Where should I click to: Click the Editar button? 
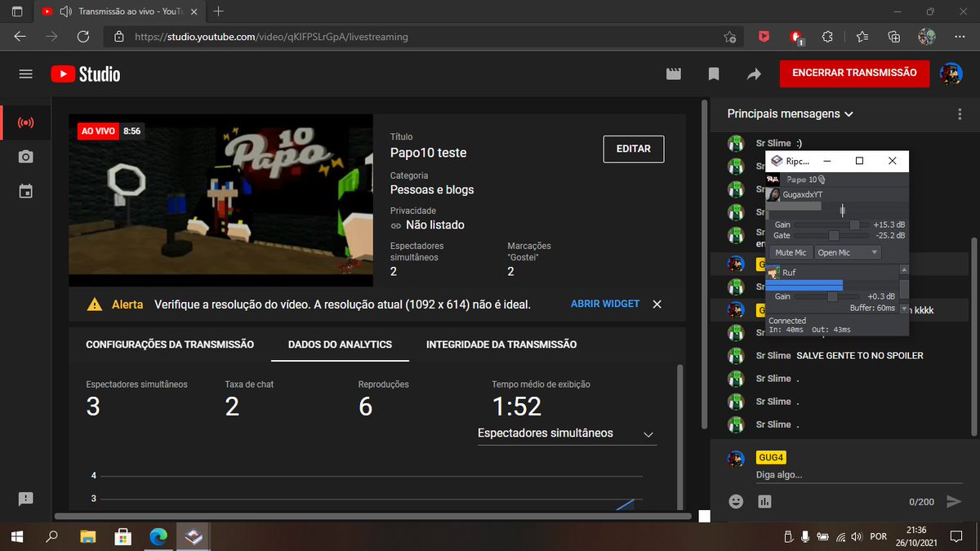click(634, 149)
